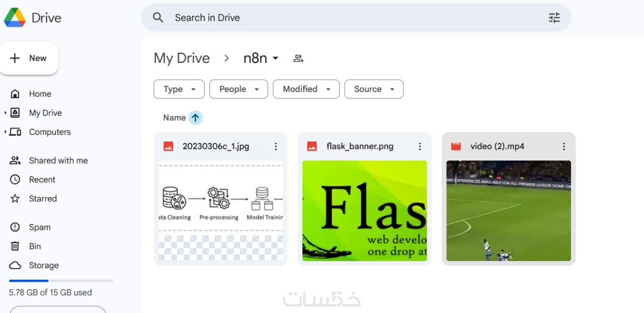
Task: Open Shared with me
Action: [x=58, y=161]
